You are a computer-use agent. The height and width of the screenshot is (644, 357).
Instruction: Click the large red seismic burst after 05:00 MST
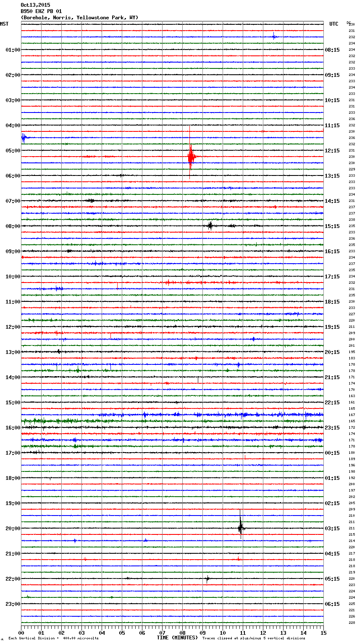pos(191,157)
